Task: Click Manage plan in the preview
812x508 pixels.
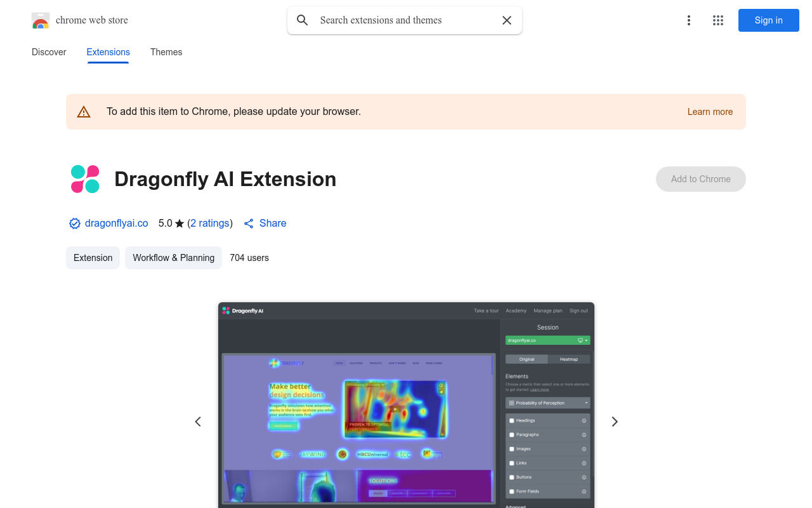Action: pyautogui.click(x=548, y=311)
